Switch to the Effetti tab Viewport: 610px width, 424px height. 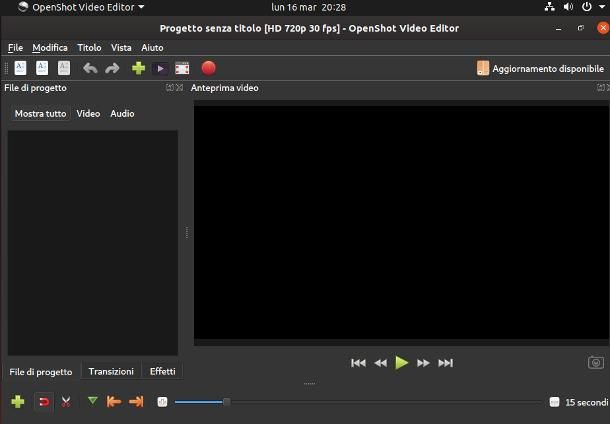163,371
